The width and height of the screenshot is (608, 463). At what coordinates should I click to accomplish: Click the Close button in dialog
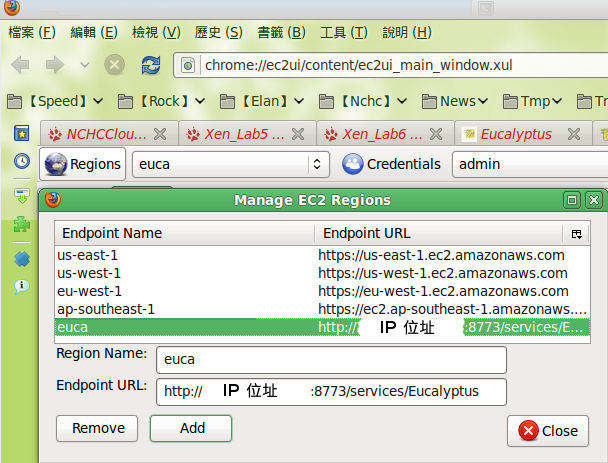[548, 431]
